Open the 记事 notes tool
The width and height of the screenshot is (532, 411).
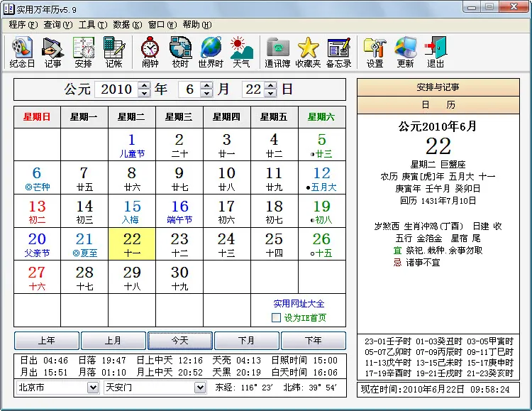pos(52,53)
